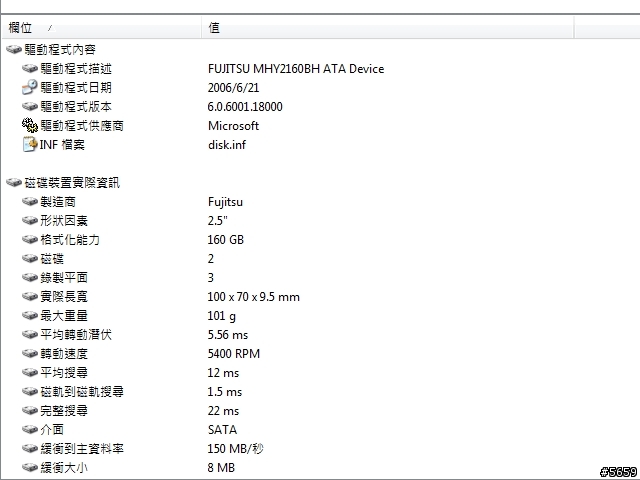
Task: Click the disk icon beside 驅動程式描述
Action: 30,68
